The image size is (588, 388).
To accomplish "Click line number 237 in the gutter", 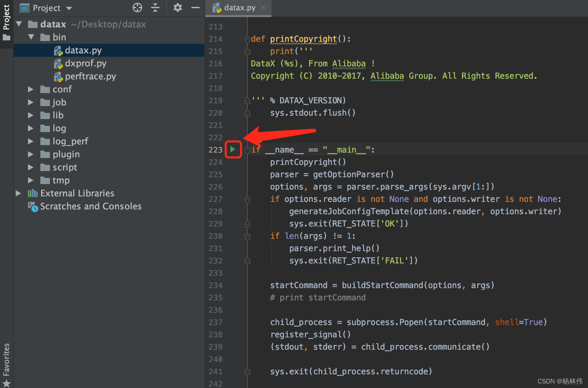I will [x=215, y=322].
